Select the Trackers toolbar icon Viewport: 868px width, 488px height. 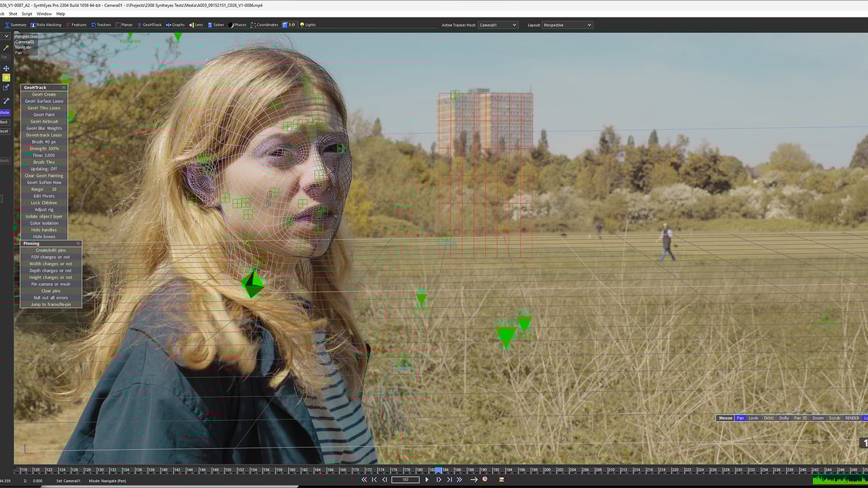pyautogui.click(x=102, y=24)
